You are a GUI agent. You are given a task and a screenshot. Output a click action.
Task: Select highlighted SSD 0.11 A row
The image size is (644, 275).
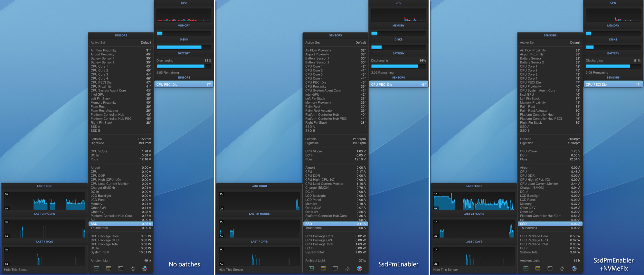pyautogui.click(x=336, y=224)
